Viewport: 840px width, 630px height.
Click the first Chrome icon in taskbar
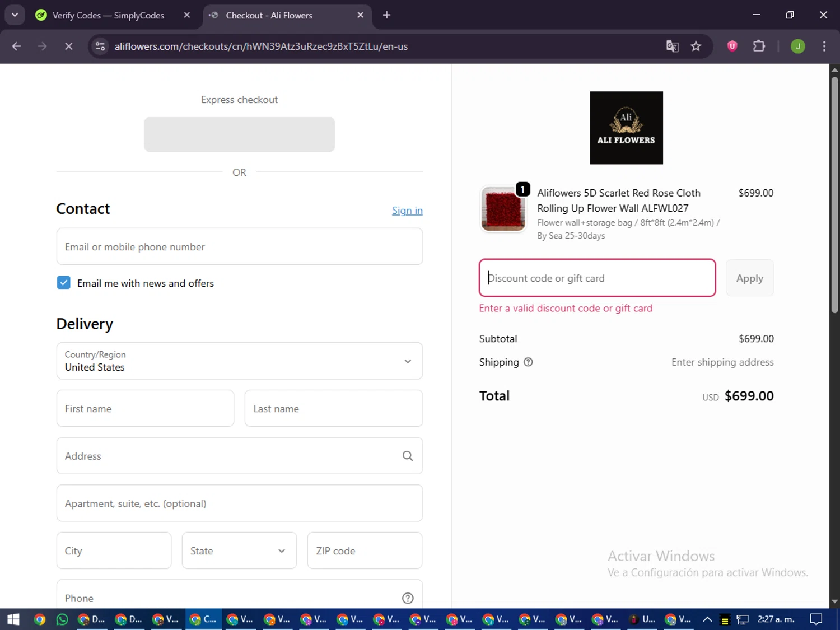pyautogui.click(x=39, y=619)
